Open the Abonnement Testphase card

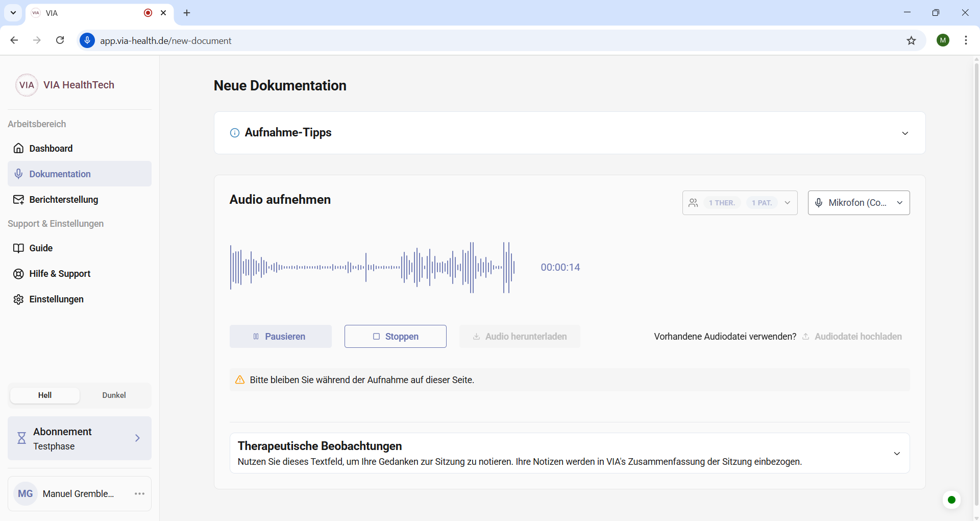tap(80, 438)
